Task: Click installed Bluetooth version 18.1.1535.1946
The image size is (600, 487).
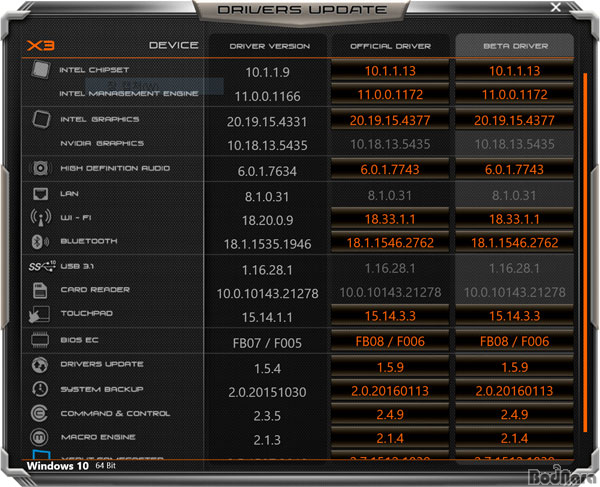Action: 267,244
